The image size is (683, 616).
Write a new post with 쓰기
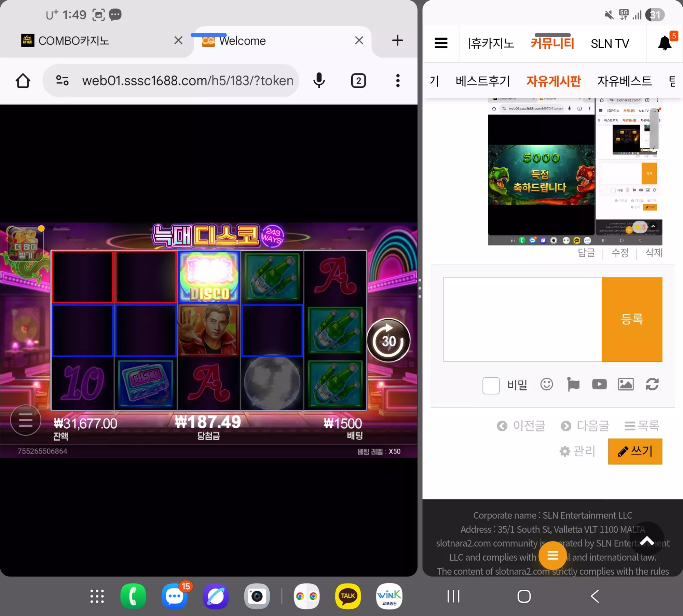pyautogui.click(x=635, y=451)
